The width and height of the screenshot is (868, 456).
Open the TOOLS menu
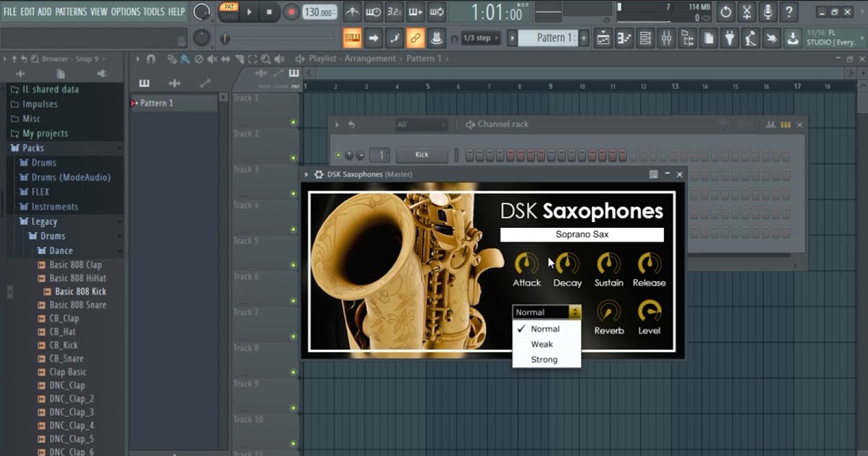click(x=153, y=12)
